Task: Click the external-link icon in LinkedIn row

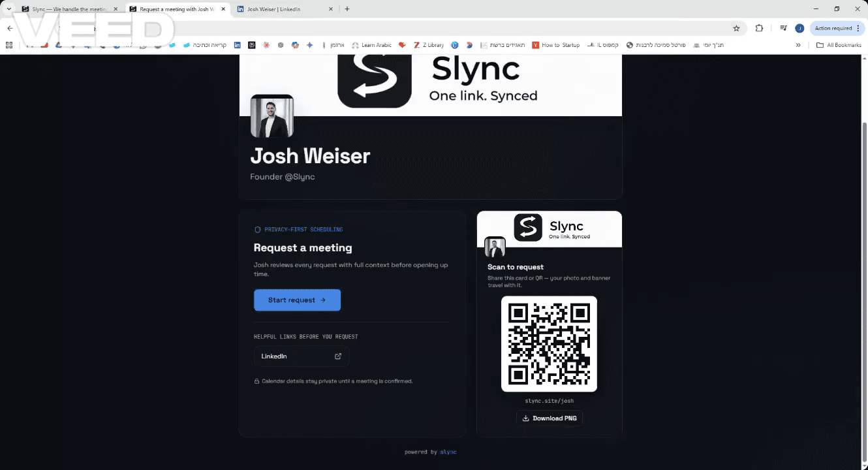Action: coord(338,356)
